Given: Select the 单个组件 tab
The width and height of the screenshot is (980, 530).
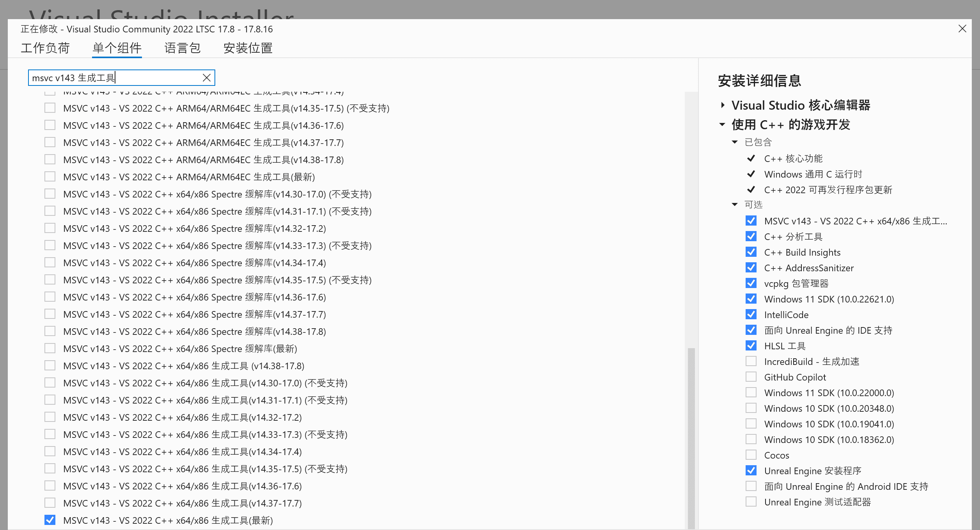Looking at the screenshot, I should pyautogui.click(x=117, y=48).
